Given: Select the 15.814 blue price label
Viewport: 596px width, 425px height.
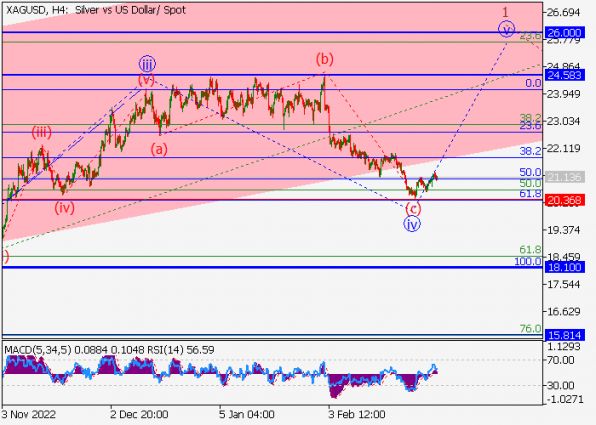Looking at the screenshot, I should (x=564, y=335).
